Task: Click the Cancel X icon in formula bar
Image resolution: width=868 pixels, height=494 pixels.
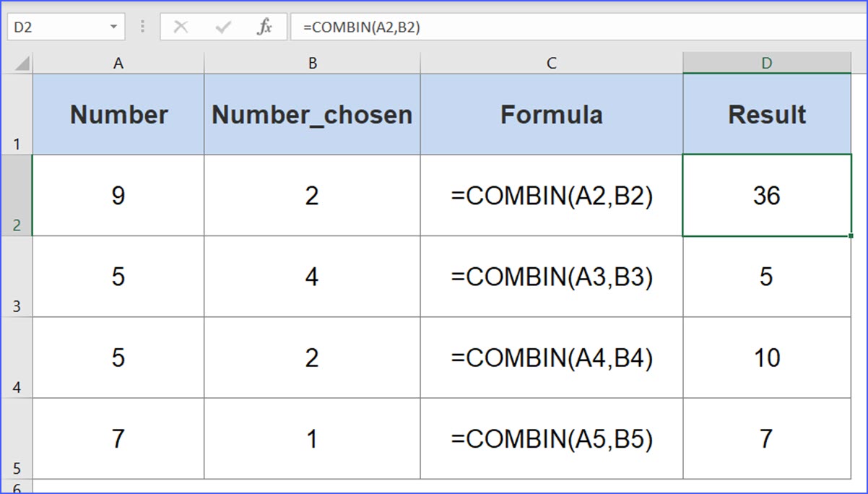Action: (181, 27)
